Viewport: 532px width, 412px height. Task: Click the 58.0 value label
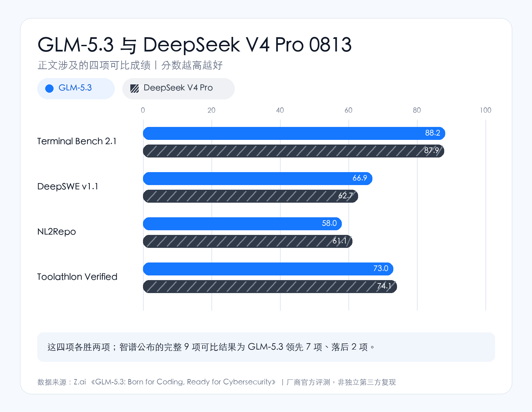pyautogui.click(x=329, y=223)
